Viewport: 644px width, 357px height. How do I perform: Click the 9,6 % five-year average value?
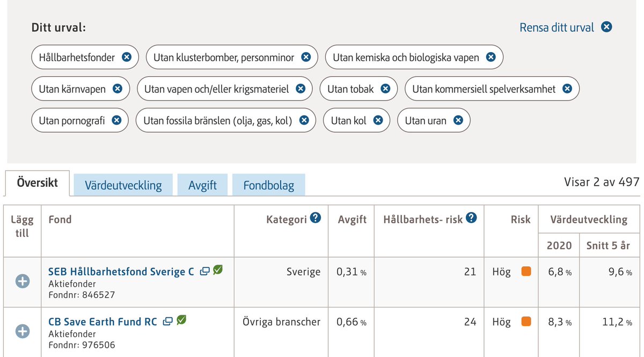coord(620,272)
